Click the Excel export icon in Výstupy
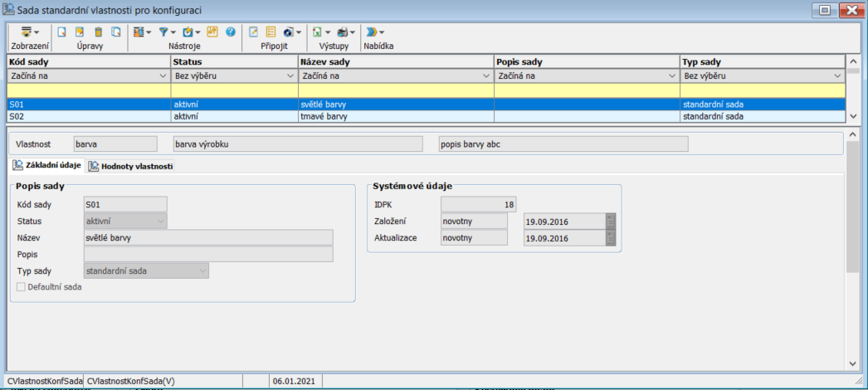 317,32
